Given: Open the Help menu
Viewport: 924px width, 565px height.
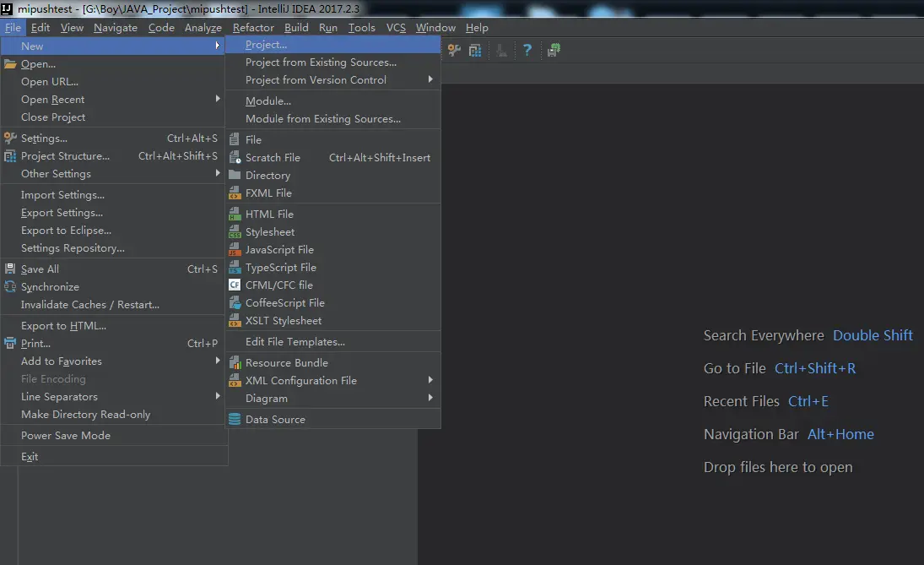Looking at the screenshot, I should [477, 28].
